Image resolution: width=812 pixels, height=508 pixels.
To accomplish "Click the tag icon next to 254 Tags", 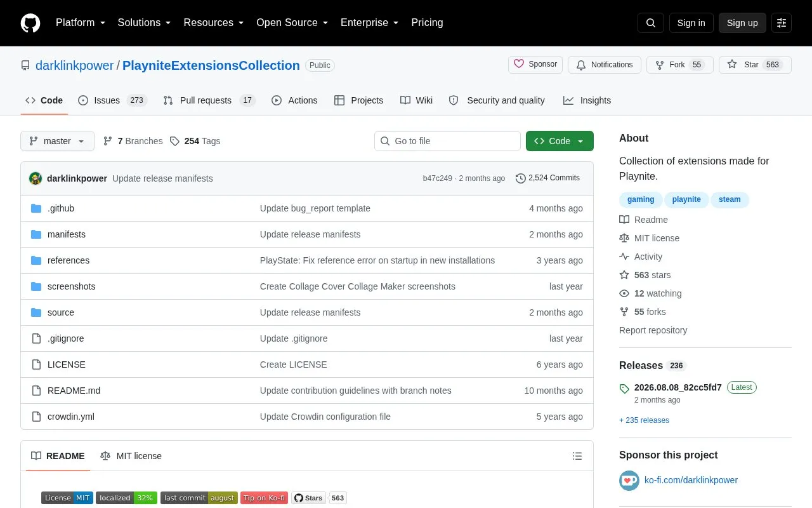I will 175,141.
